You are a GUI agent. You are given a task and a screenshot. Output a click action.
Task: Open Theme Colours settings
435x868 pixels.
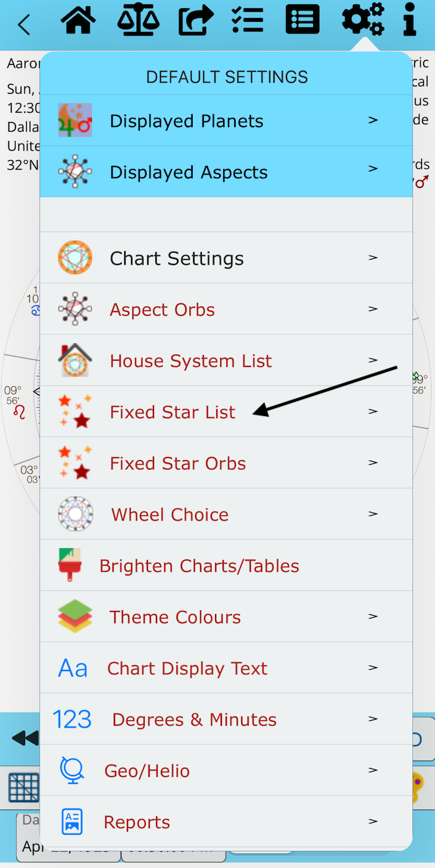coord(175,617)
